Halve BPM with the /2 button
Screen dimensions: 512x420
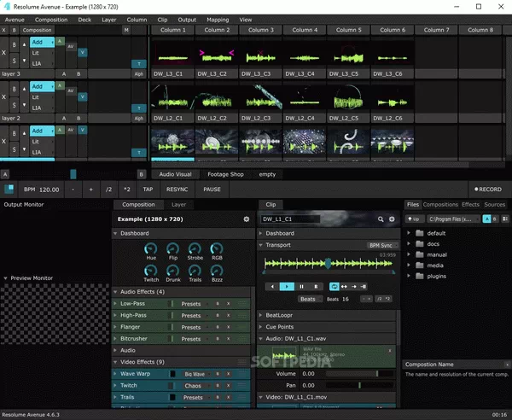[x=108, y=190]
